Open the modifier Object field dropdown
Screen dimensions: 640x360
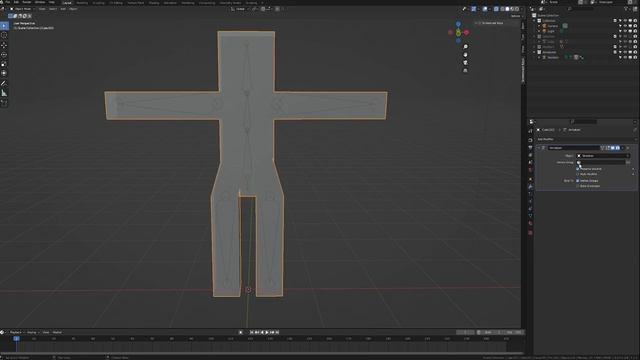603,156
